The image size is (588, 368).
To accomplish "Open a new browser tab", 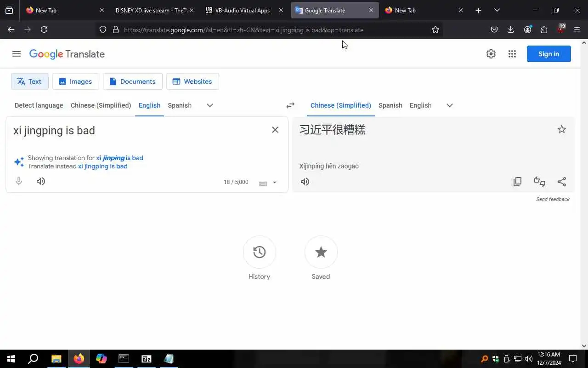I will click(478, 10).
